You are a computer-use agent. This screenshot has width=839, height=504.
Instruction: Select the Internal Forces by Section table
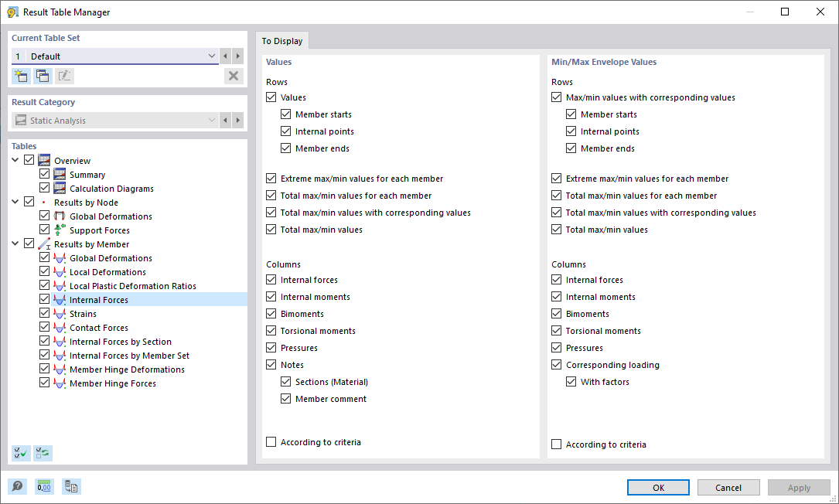pos(121,341)
